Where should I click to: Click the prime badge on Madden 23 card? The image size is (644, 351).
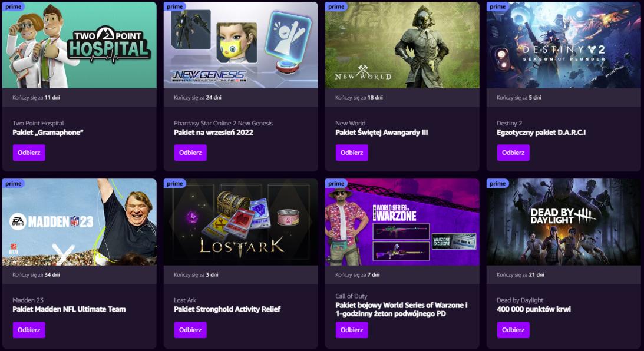[13, 184]
